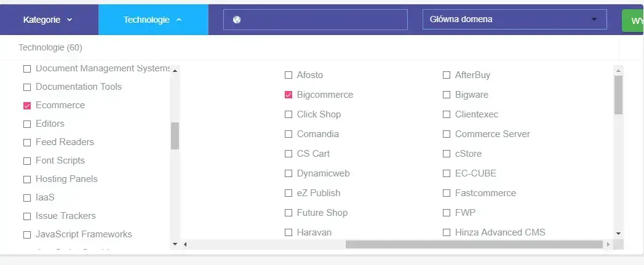Image resolution: width=644 pixels, height=265 pixels.
Task: Collapse the Technologie dropdown panel
Action: 153,20
